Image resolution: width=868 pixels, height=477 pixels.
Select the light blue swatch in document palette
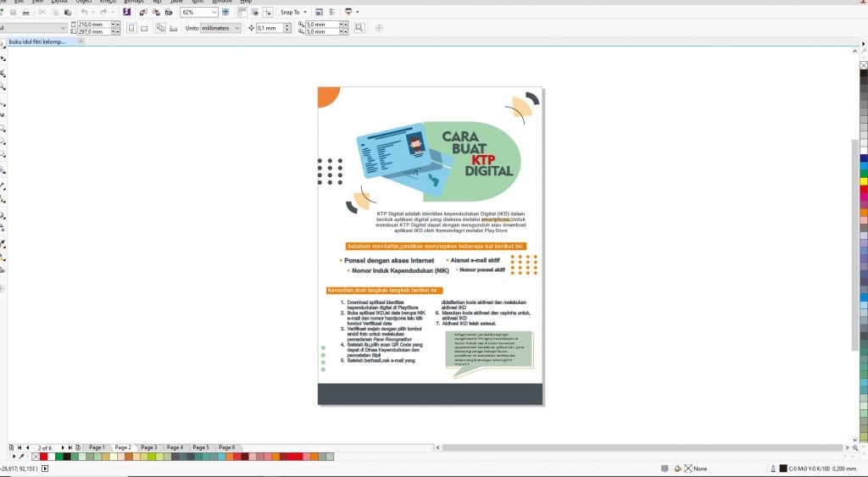[x=222, y=457]
